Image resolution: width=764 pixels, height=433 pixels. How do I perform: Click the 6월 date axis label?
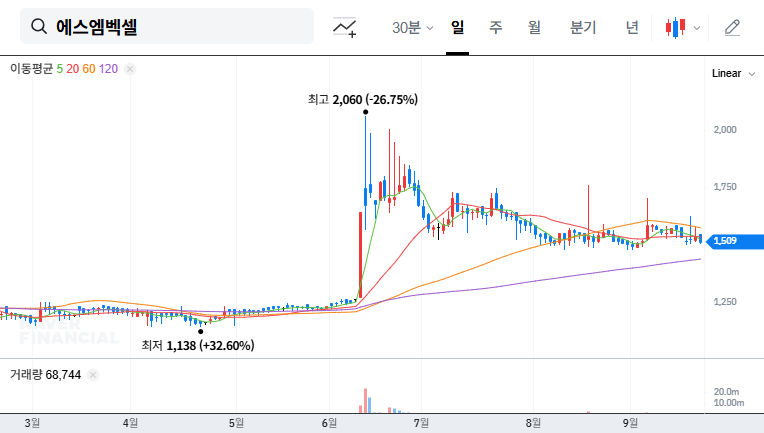tap(329, 423)
